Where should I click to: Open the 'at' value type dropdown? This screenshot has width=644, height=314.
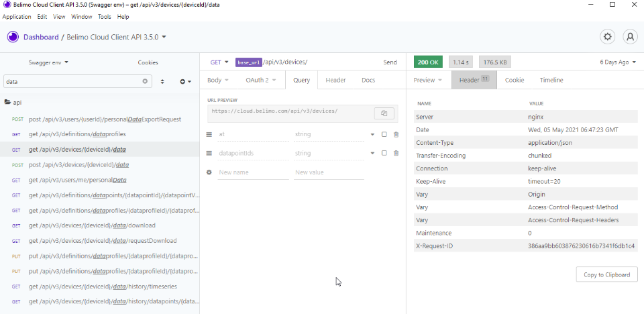(372, 134)
